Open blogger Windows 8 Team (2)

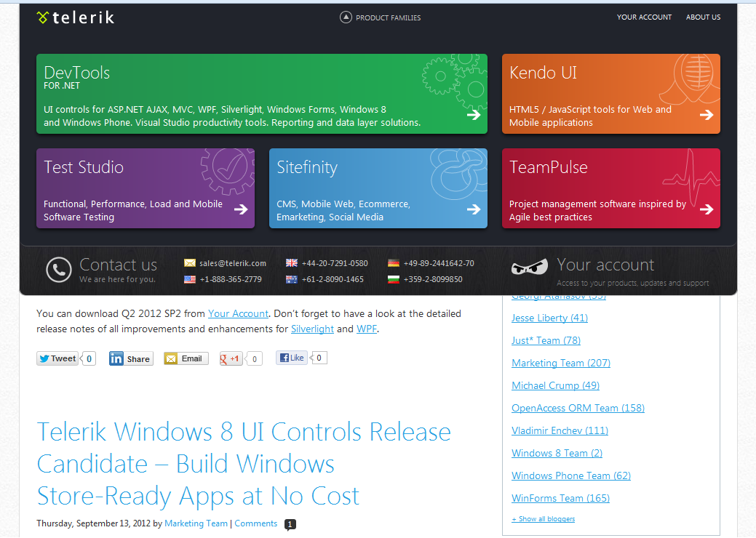click(557, 453)
